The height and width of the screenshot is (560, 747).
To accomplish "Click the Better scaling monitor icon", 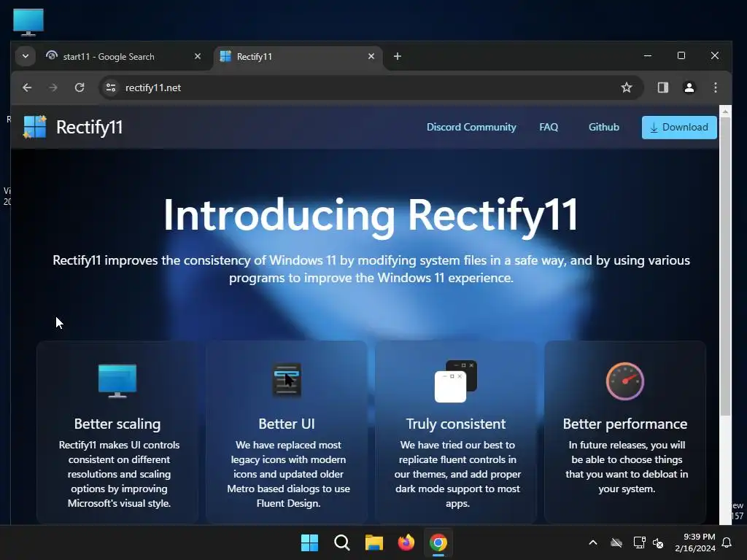I will pos(117,381).
